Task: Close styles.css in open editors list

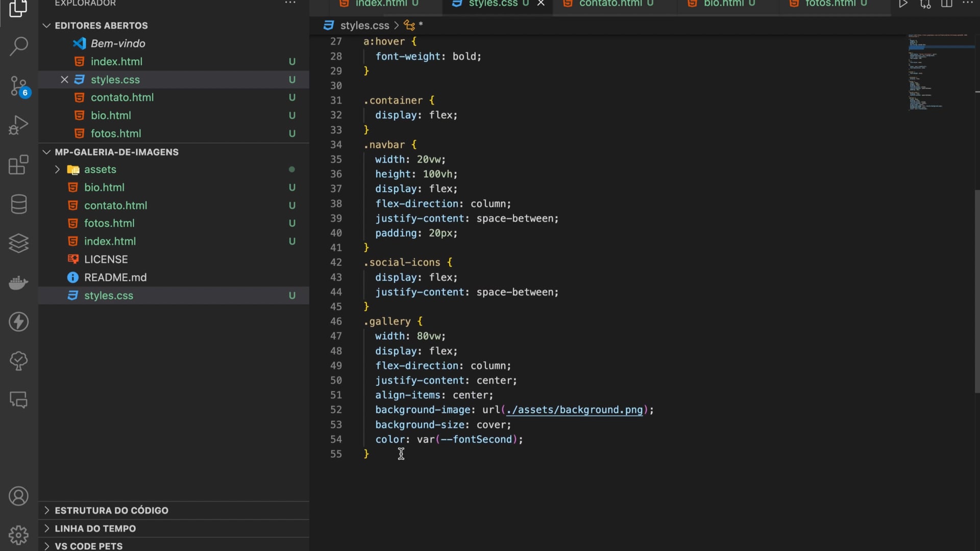Action: 64,80
